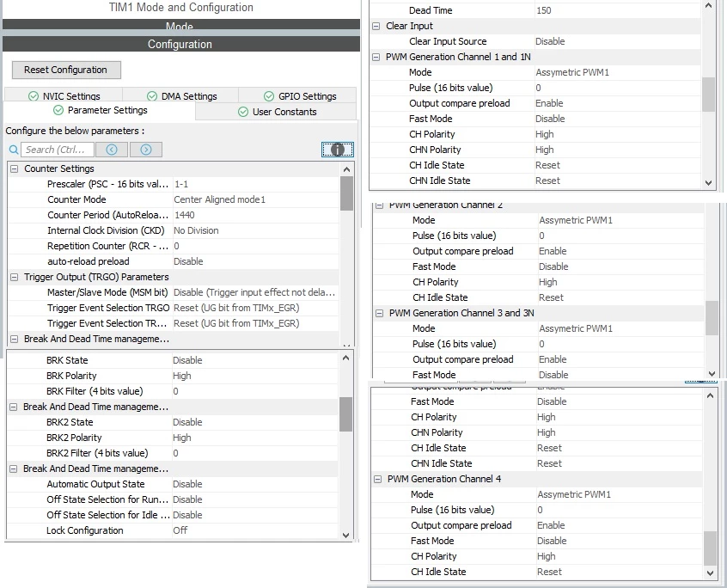Collapse the Counter Settings group
The image size is (727, 588).
click(x=15, y=168)
